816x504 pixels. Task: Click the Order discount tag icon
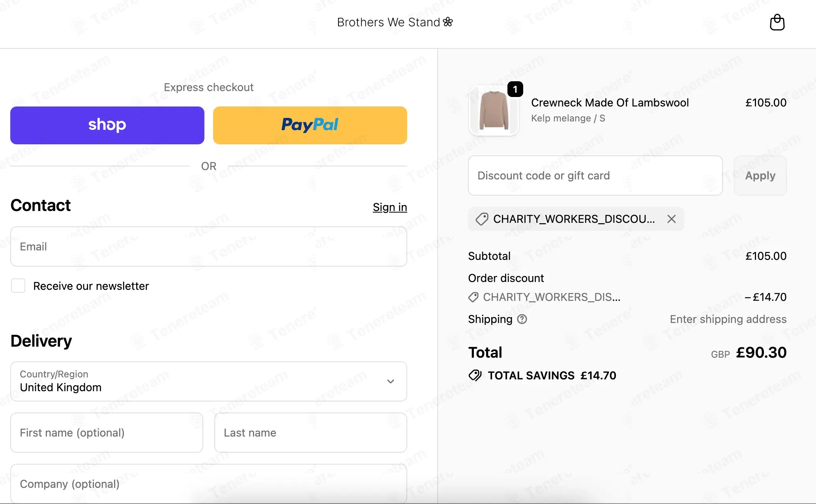[x=473, y=297]
